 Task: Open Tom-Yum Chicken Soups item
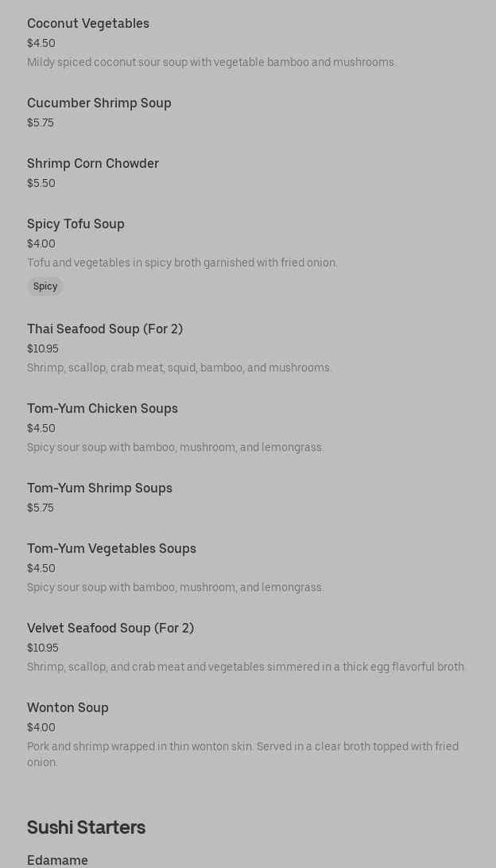[x=103, y=409]
